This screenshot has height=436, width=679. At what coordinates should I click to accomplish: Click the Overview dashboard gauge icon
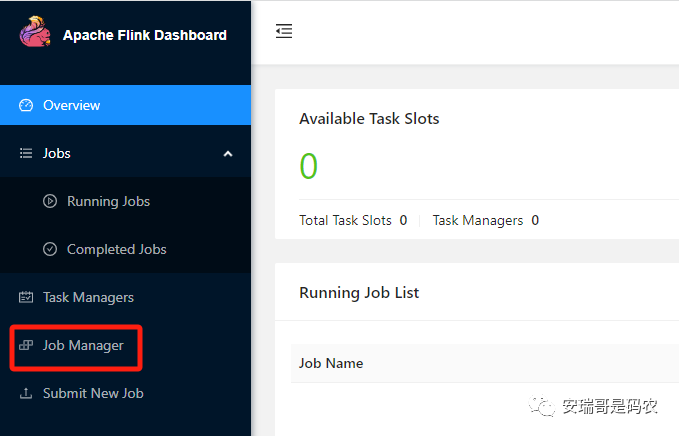click(26, 105)
